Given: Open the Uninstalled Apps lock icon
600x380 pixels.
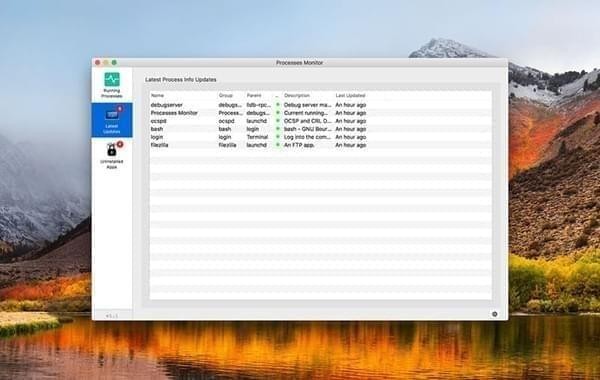Looking at the screenshot, I should pyautogui.click(x=112, y=150).
